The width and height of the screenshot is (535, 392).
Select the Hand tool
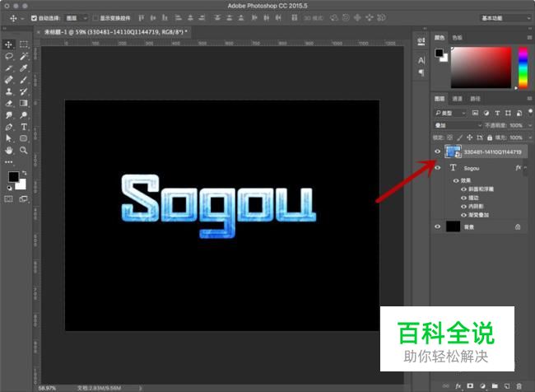click(8, 150)
